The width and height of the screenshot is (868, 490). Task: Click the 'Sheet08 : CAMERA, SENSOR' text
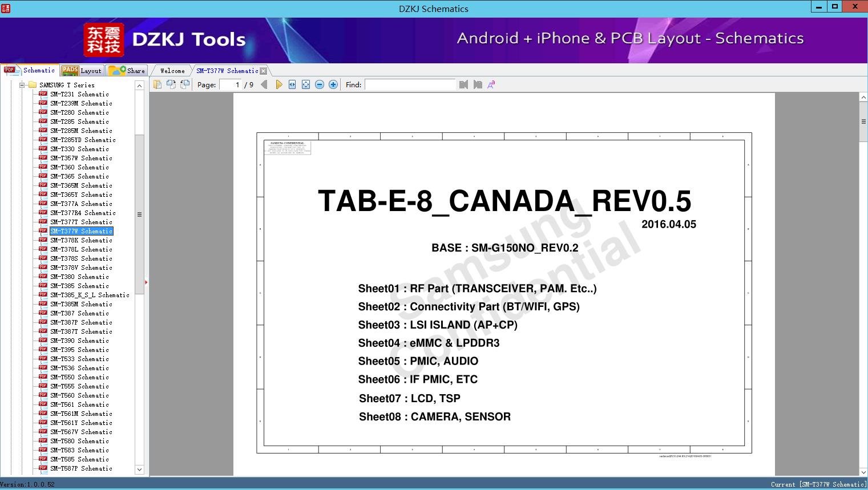click(435, 416)
